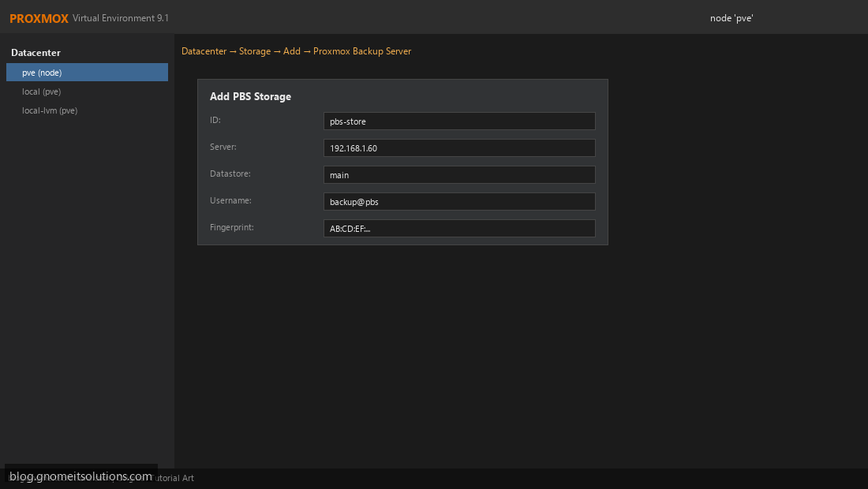Click the Add PBS Storage heading
Viewport: 868px width, 489px height.
pyautogui.click(x=250, y=96)
